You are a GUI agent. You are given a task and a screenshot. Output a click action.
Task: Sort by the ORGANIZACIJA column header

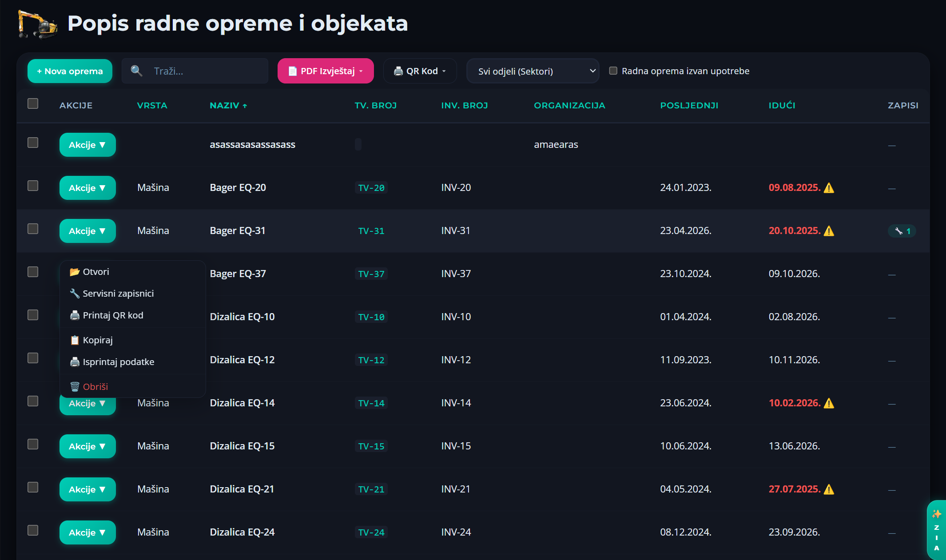569,106
